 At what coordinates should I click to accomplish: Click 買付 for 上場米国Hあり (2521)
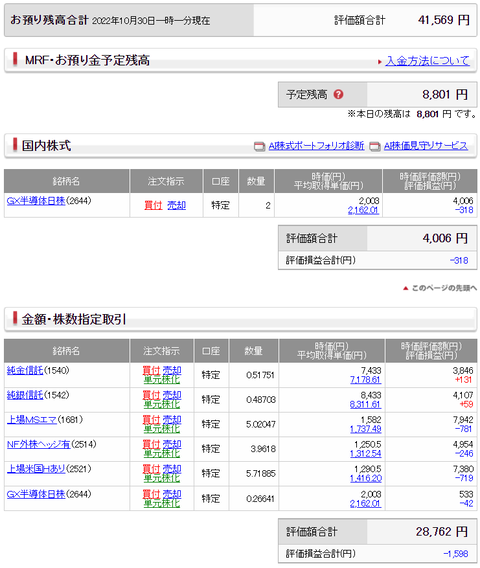coord(151,469)
